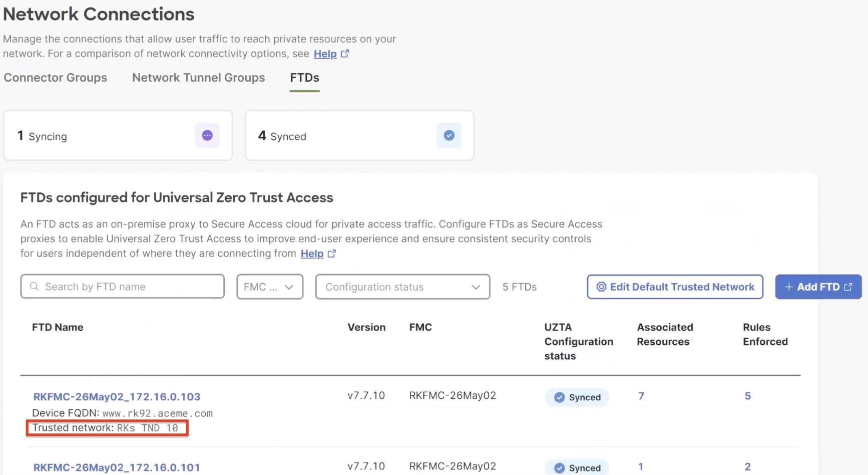Open the Network Tunnel Groups tab
Image resolution: width=868 pixels, height=475 pixels.
(198, 78)
